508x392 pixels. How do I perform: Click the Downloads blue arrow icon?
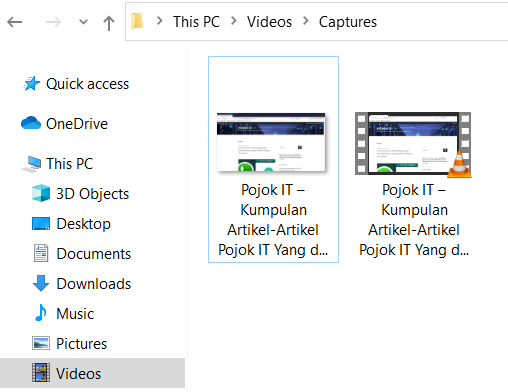click(x=41, y=283)
